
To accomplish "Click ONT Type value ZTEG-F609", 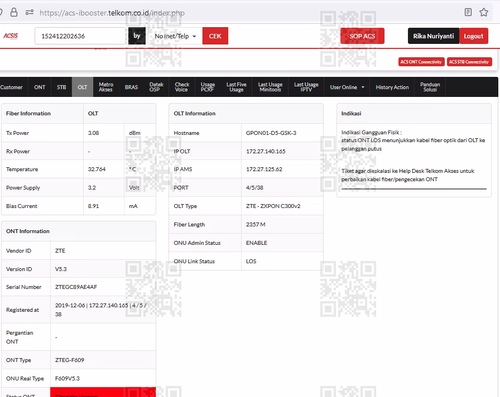I will coord(69,360).
